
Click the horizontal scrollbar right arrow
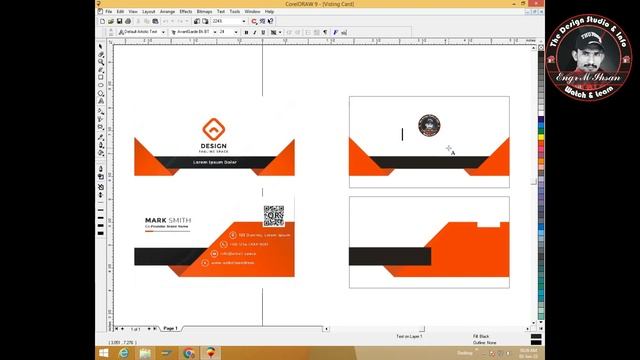pyautogui.click(x=527, y=329)
